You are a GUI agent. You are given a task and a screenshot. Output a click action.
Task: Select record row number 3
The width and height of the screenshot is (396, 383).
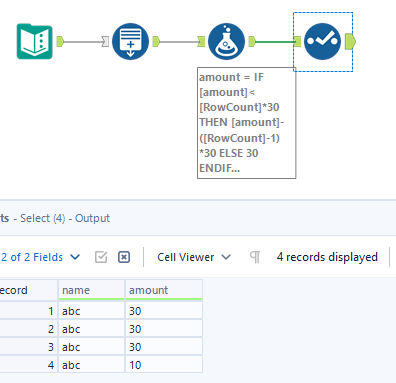[29, 347]
